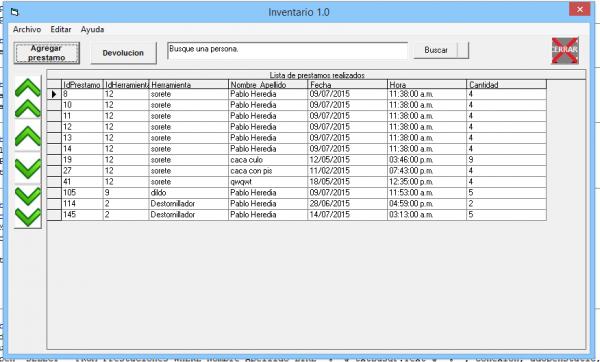
Task: Click the small blank button beside Buscar
Action: click(463, 50)
